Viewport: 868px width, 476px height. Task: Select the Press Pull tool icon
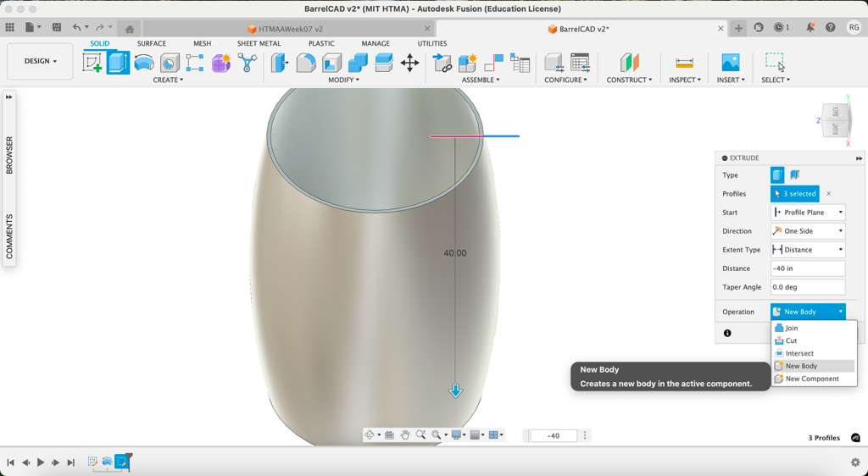280,63
